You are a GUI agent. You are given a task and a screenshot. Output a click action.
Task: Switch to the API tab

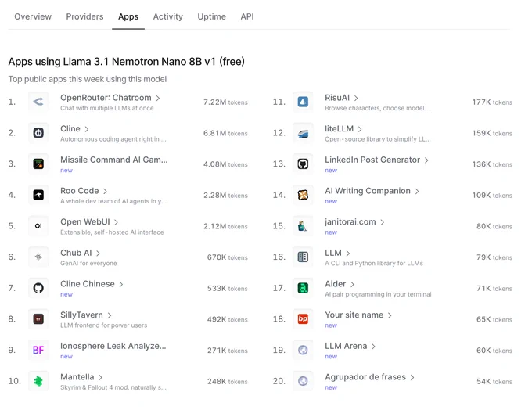pos(247,16)
